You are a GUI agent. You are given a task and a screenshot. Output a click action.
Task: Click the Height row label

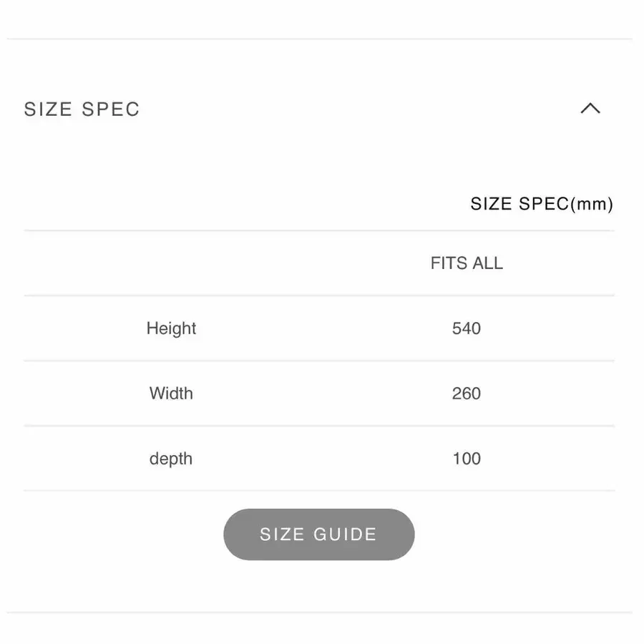[x=171, y=328]
